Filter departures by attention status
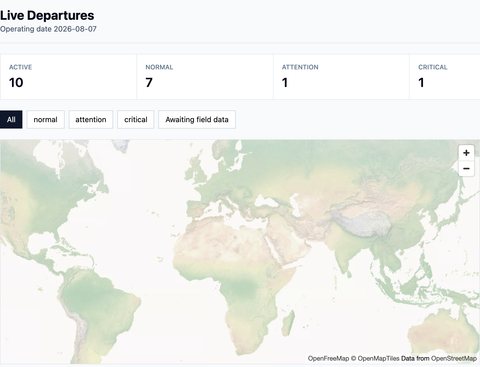Image resolution: width=480 pixels, height=367 pixels. click(x=91, y=120)
